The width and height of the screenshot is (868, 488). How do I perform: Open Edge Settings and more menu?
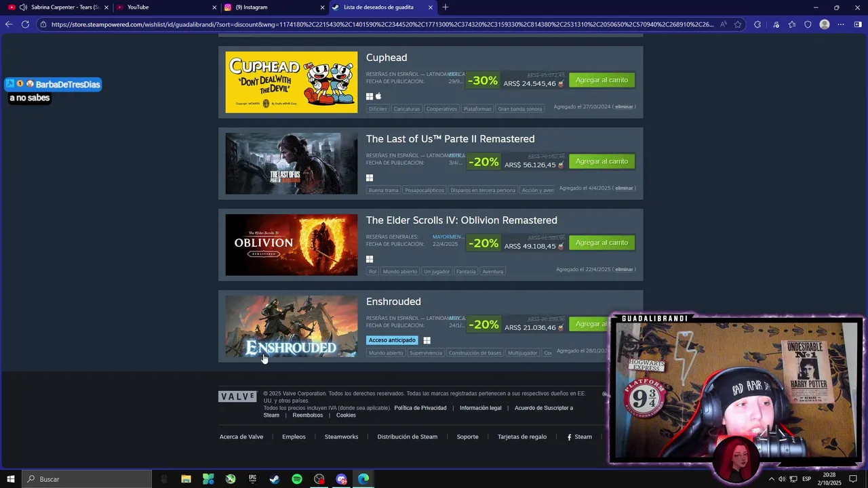point(841,24)
